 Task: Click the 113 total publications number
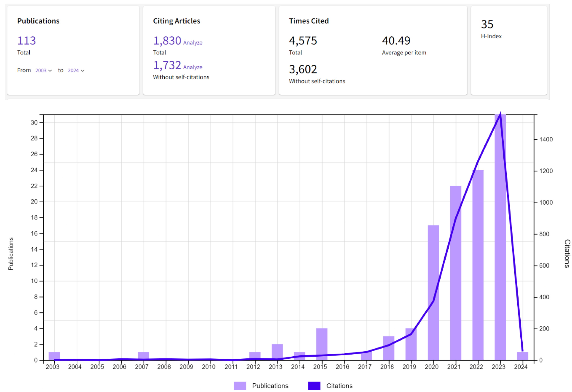click(x=27, y=41)
